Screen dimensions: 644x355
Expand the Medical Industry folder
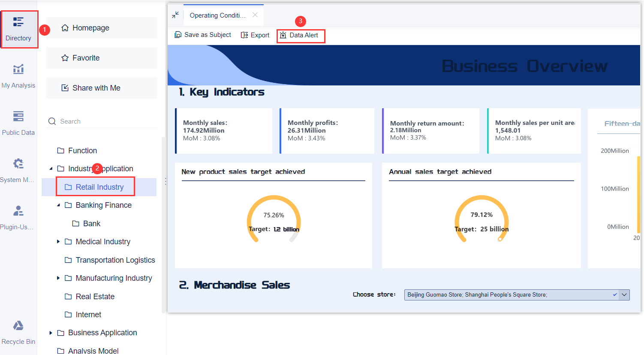(x=58, y=241)
